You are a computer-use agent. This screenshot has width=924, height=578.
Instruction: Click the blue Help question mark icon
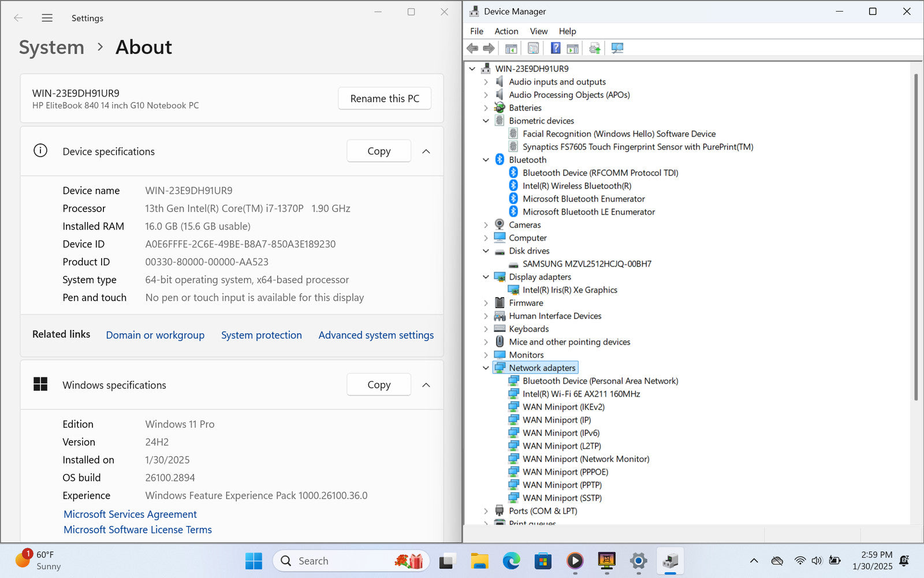[x=556, y=49]
